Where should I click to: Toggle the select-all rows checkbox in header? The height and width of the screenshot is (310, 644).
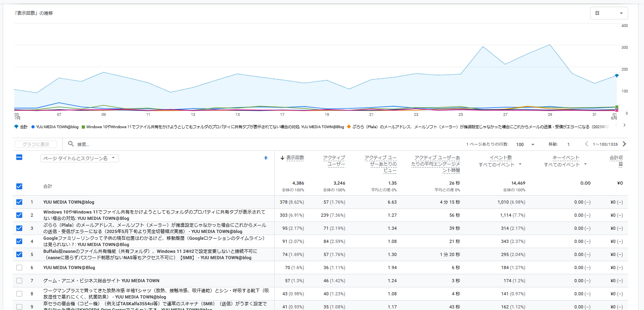[x=19, y=157]
